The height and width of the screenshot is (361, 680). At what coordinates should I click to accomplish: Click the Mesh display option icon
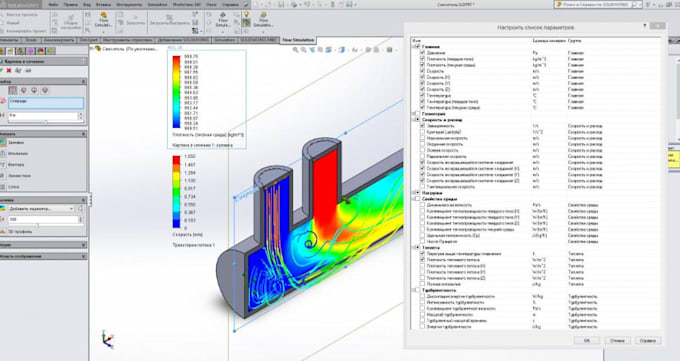coord(3,187)
